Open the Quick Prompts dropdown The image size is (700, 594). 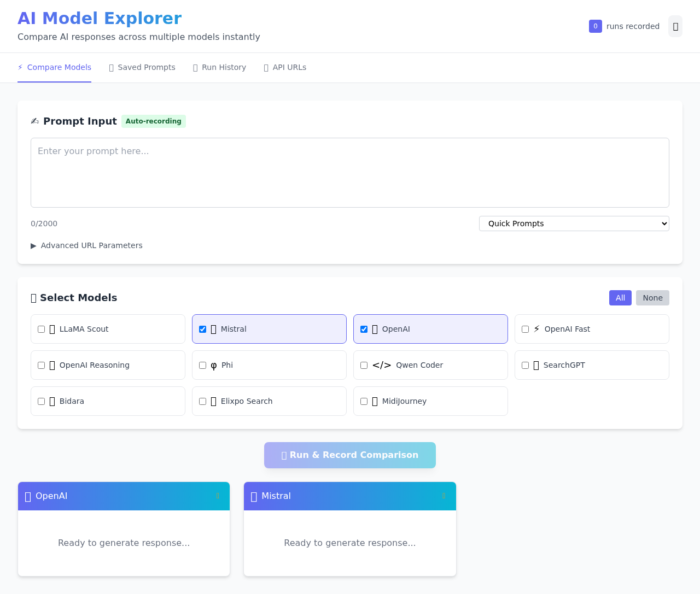[574, 224]
